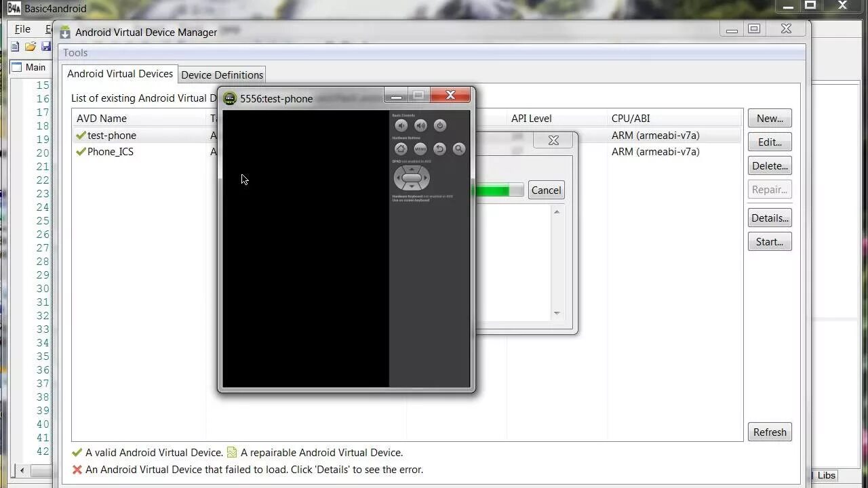Click ARM (armeabi-v7a) in test-phone row
Screen dimensions: 868x488
coord(655,136)
